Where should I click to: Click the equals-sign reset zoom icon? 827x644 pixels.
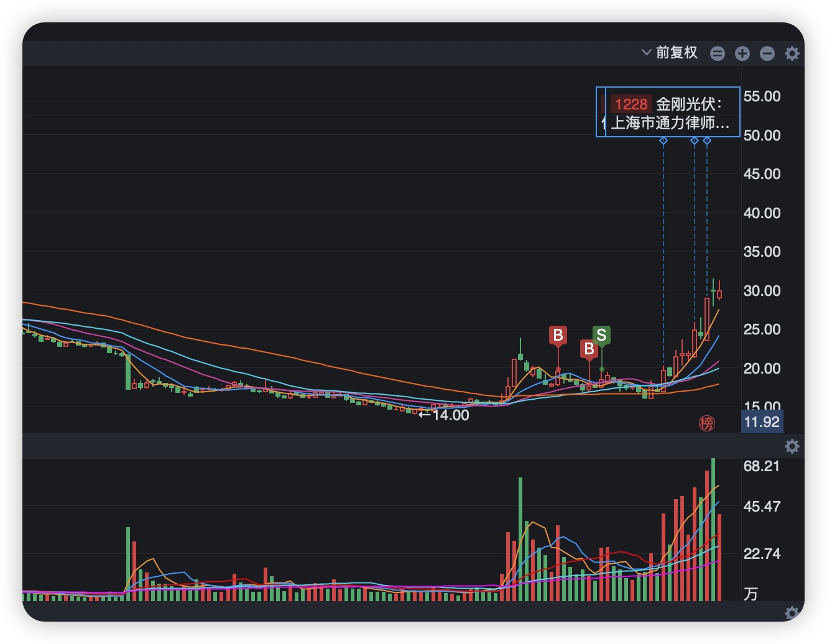click(718, 53)
